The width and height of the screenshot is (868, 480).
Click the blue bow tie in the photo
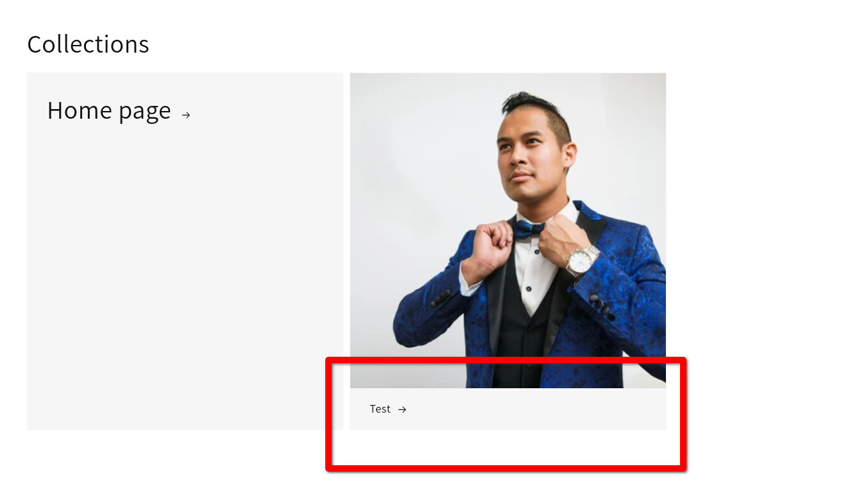(x=528, y=228)
